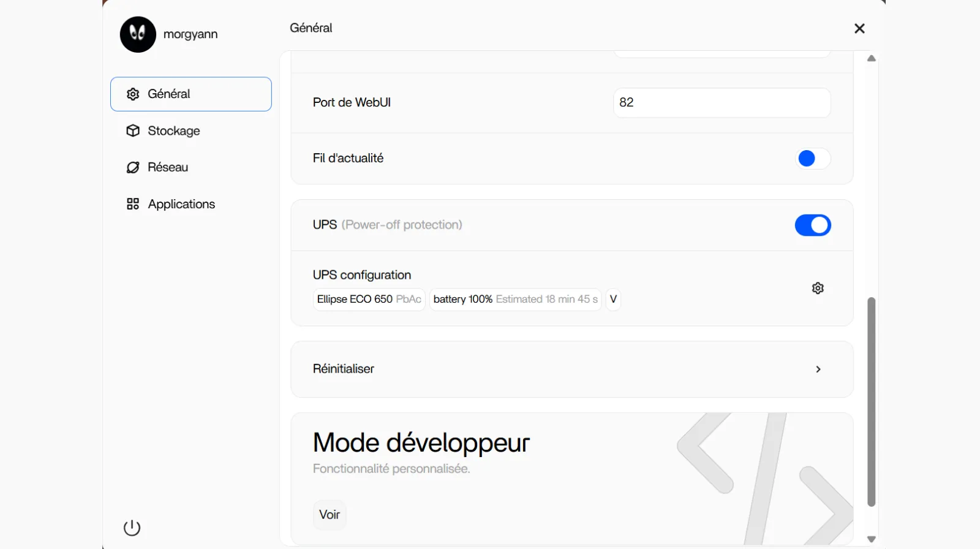Click the Stockage cube icon

[133, 131]
